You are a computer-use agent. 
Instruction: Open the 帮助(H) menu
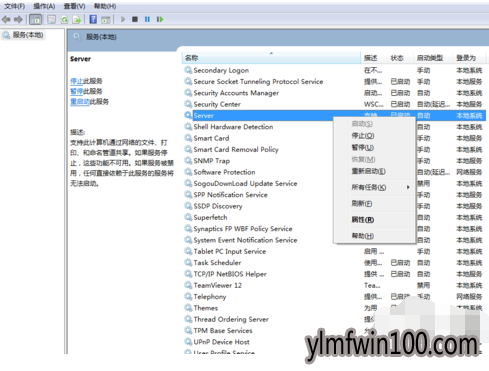[105, 6]
